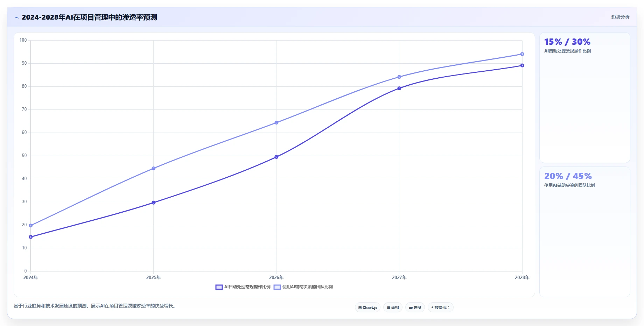Click the 趋势分析 tag in the header
Screen dimensions: 644x326
coord(620,17)
